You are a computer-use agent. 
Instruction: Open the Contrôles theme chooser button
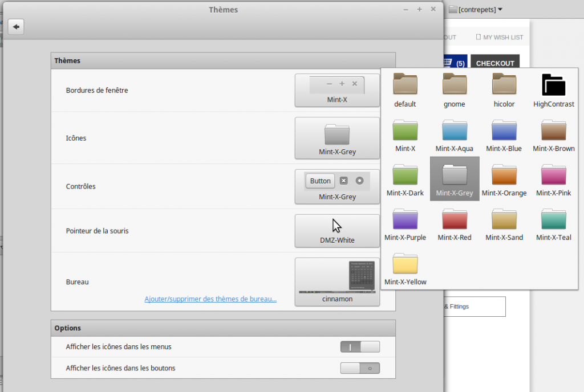337,187
